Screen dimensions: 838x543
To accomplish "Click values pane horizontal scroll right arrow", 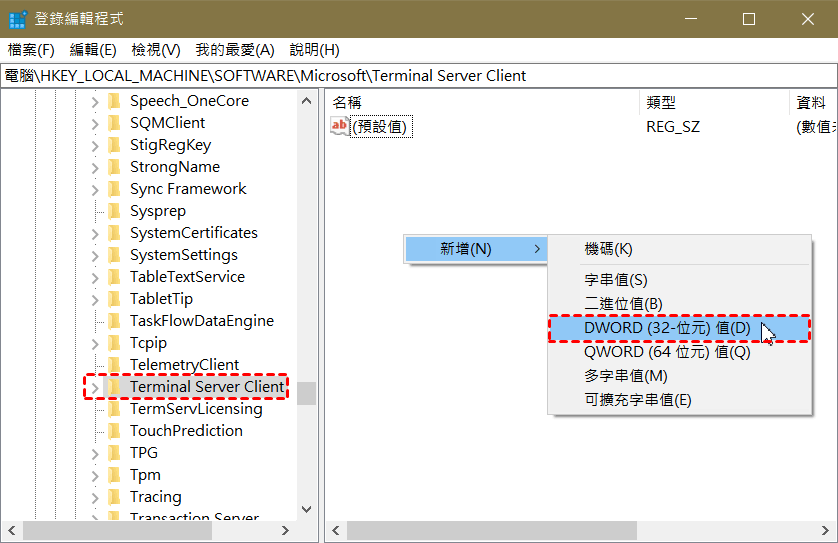I will (826, 530).
